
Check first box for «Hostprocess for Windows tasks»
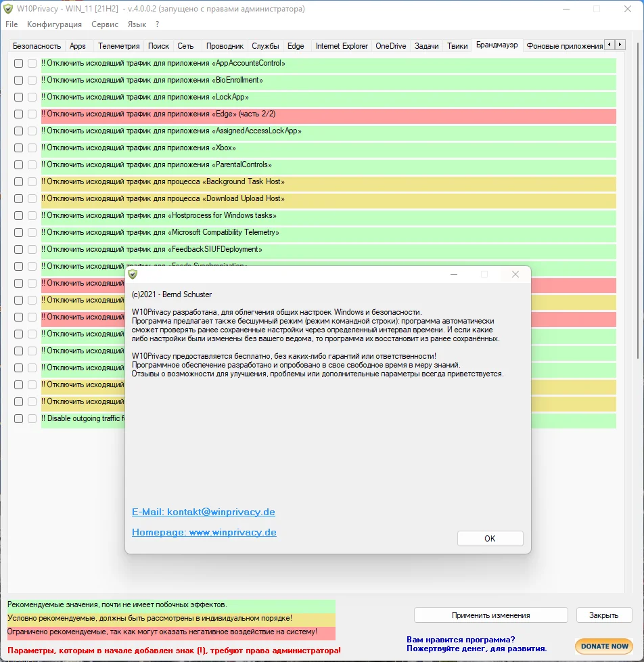click(18, 216)
